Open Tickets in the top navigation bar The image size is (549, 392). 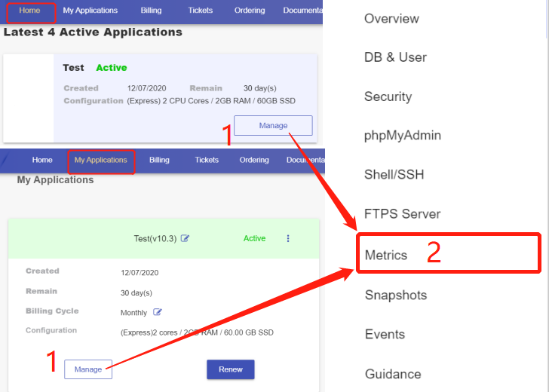click(x=201, y=11)
